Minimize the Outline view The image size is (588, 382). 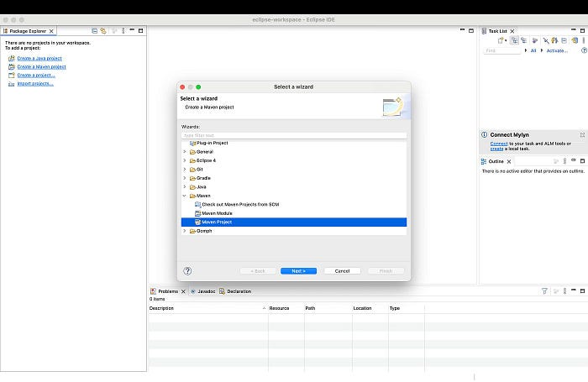tap(574, 160)
